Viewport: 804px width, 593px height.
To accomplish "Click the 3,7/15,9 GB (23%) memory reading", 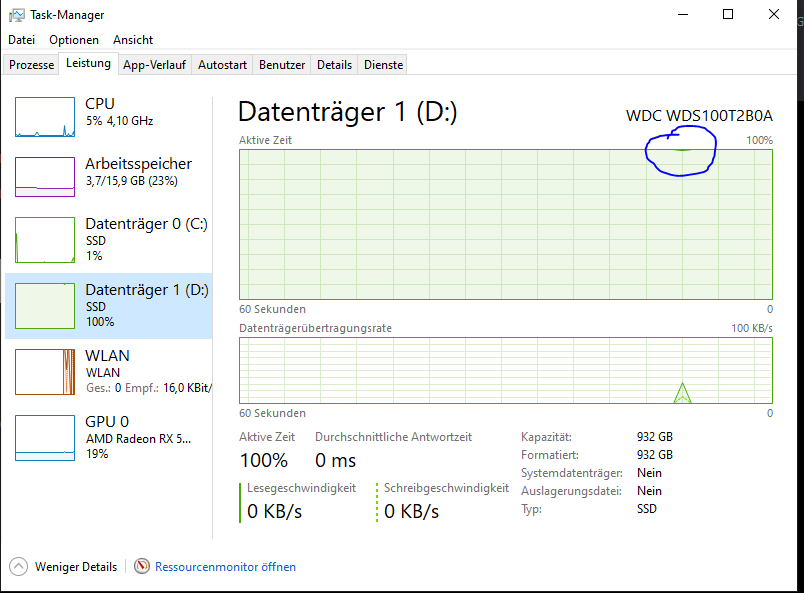I will pos(132,181).
